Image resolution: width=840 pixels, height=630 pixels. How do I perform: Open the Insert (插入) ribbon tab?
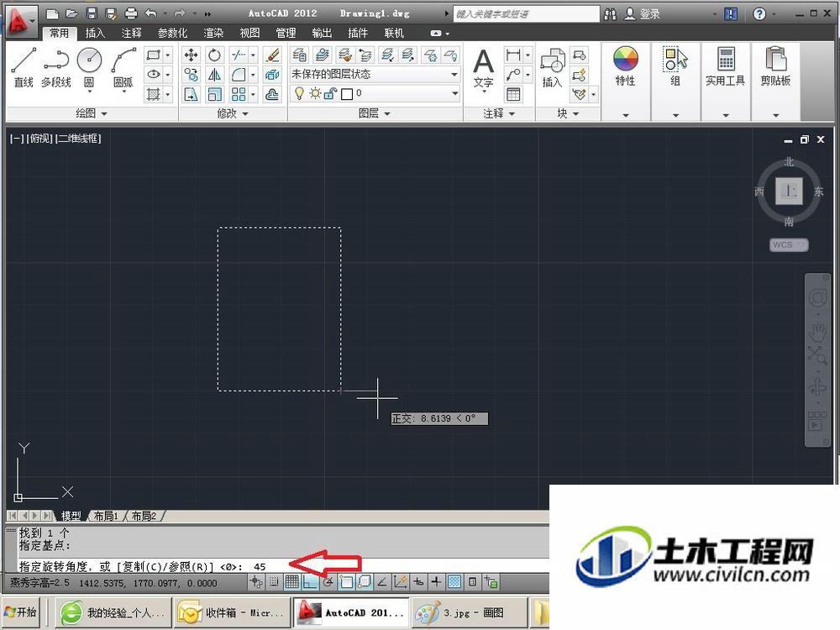pos(95,34)
